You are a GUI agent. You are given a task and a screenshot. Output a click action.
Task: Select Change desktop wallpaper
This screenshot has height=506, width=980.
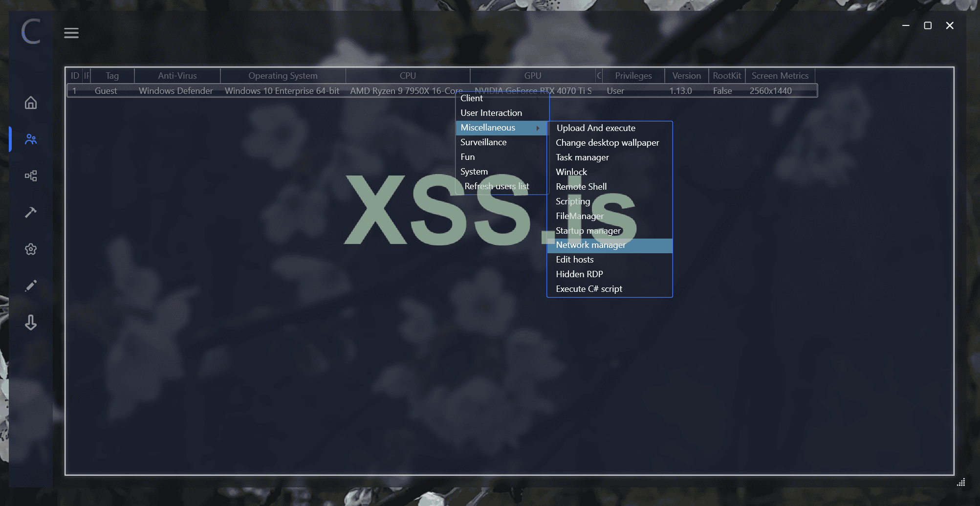click(x=610, y=143)
